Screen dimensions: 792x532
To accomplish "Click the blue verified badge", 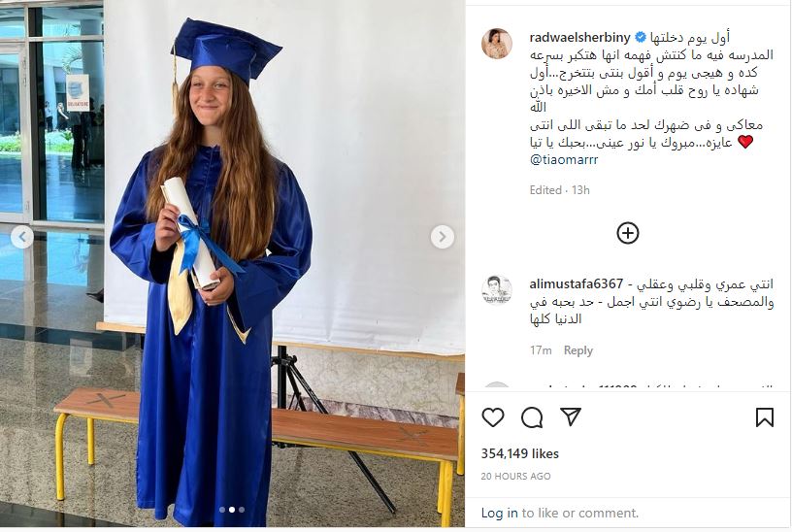I will [641, 37].
